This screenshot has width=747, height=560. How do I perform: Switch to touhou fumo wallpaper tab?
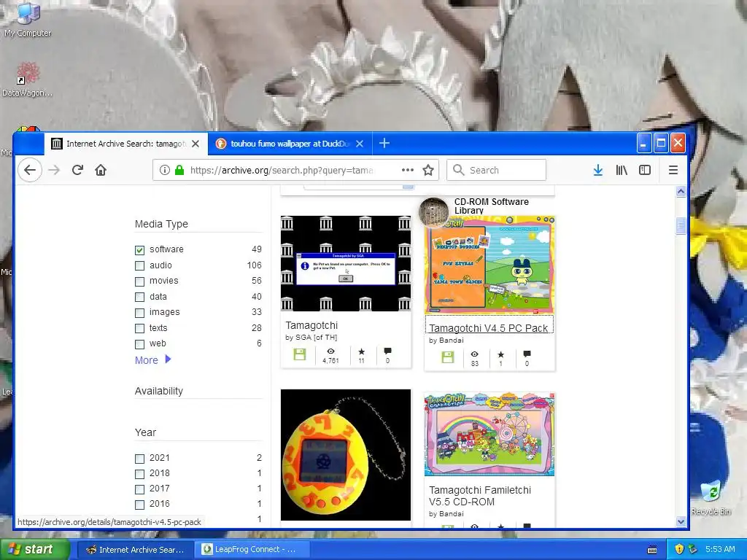[x=290, y=144]
